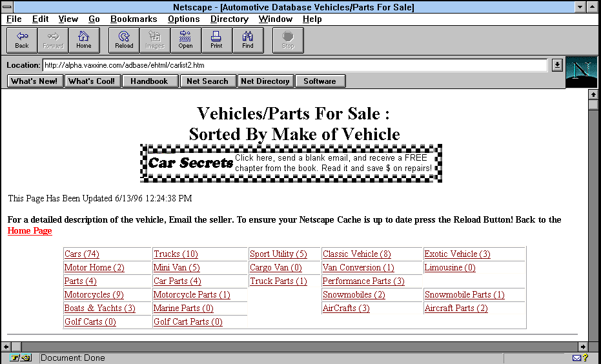Open the Marine Parts (0) link
Viewport: 601px width, 364px height.
[183, 308]
